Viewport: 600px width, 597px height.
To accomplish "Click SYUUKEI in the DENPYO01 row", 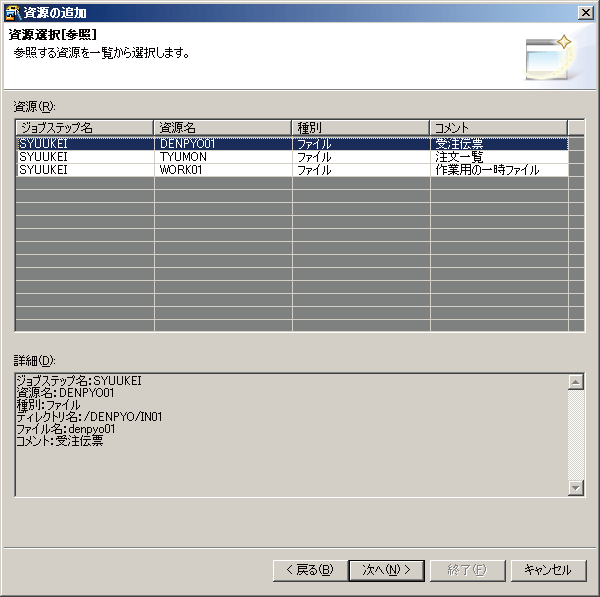I will 85,144.
